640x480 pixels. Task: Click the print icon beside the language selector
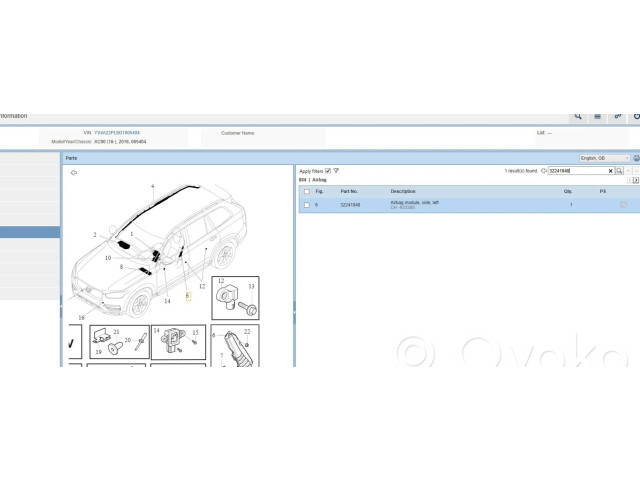(636, 158)
